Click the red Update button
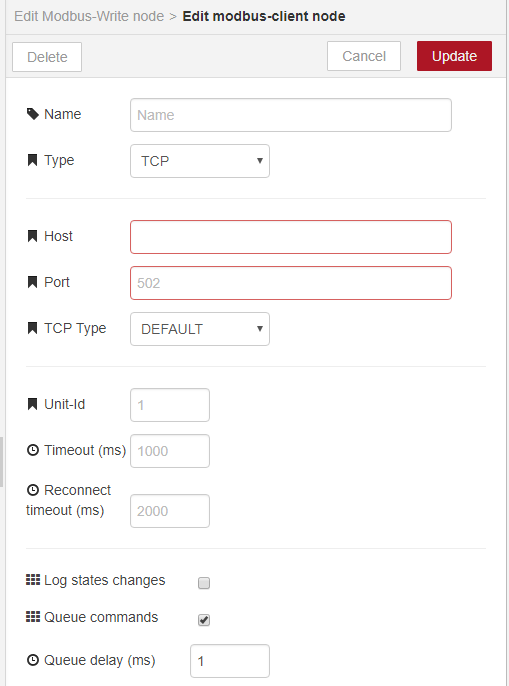This screenshot has height=686, width=509. (454, 56)
